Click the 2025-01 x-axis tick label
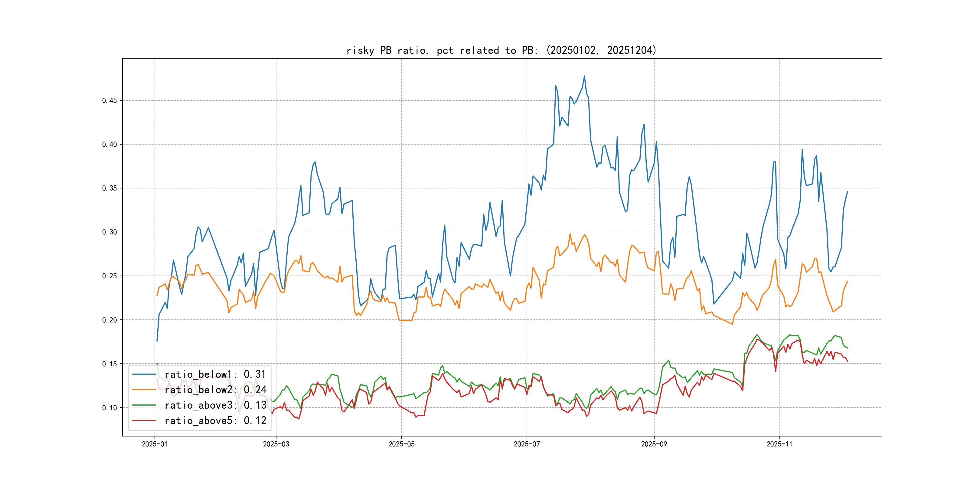This screenshot has height=490, width=980. [155, 444]
